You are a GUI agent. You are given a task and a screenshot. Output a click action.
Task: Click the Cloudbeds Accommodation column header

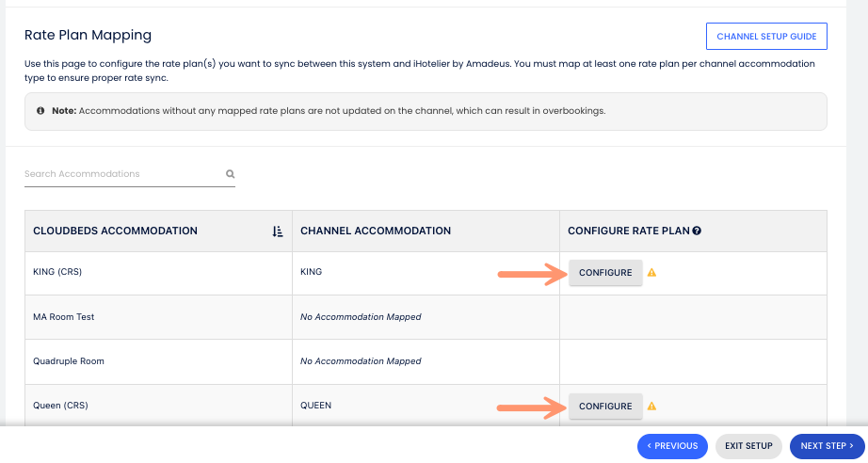point(115,231)
